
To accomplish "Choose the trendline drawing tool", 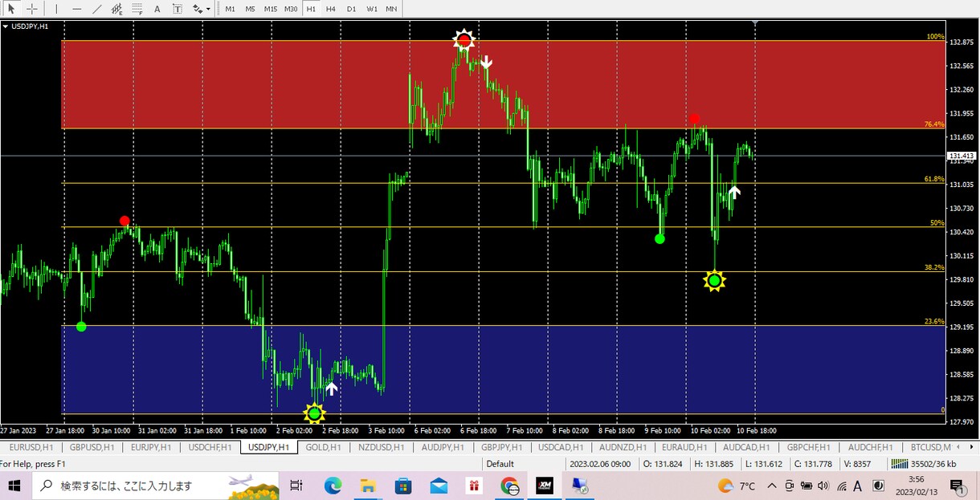I will [97, 9].
